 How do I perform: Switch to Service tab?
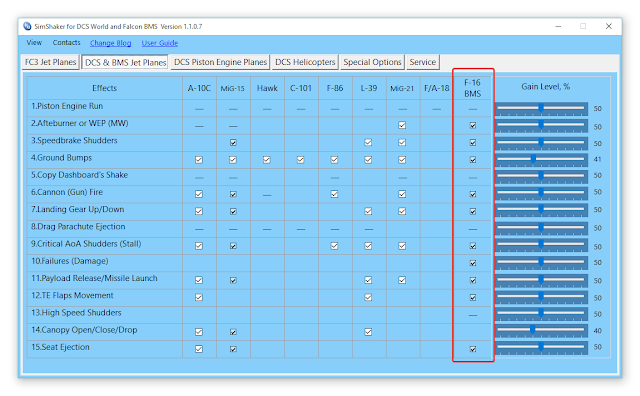[x=423, y=62]
